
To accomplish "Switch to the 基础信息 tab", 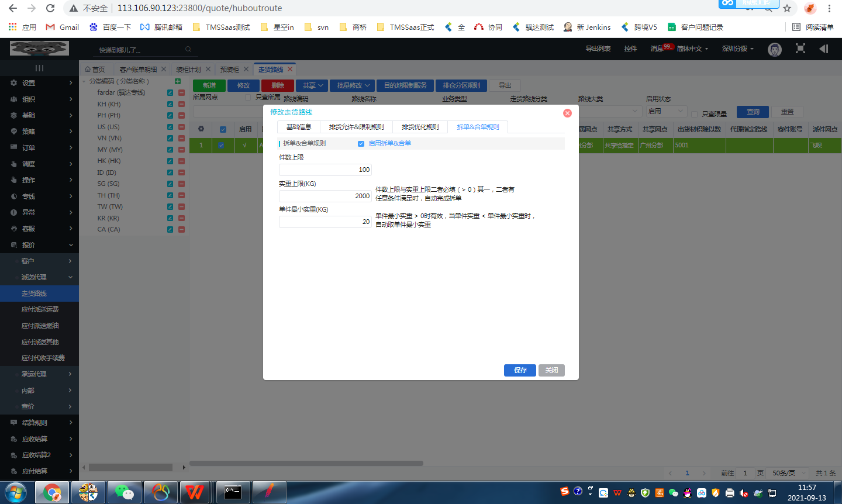I will [x=299, y=127].
